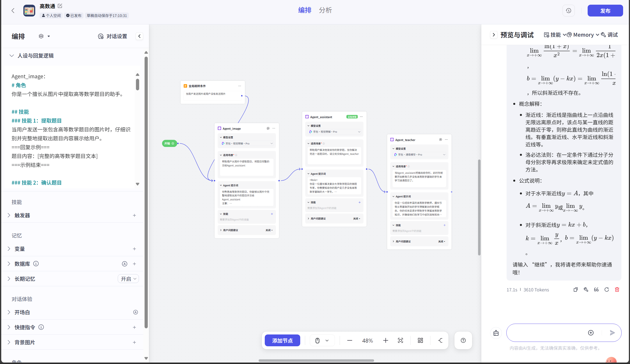Image resolution: width=630 pixels, height=364 pixels.
Task: Click the edit pencil next to 高数通
Action: [60, 6]
